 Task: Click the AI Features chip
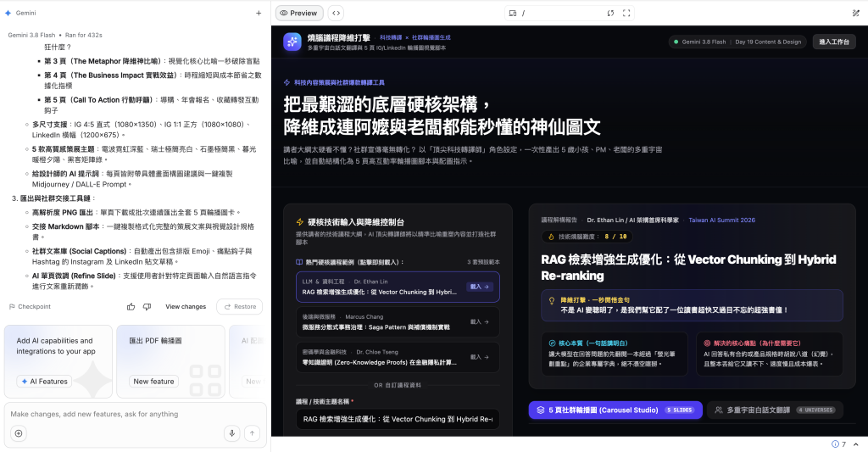tap(44, 381)
